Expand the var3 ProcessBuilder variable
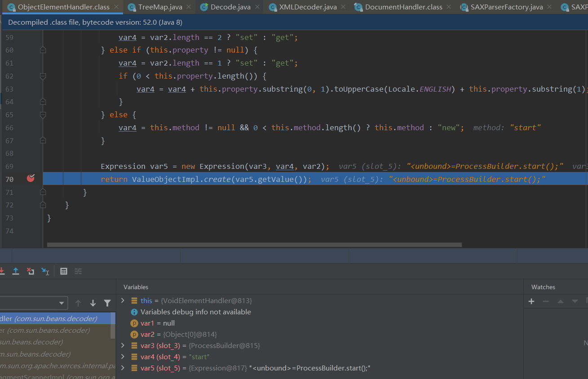Viewport: 588px width, 379px height. tap(123, 345)
